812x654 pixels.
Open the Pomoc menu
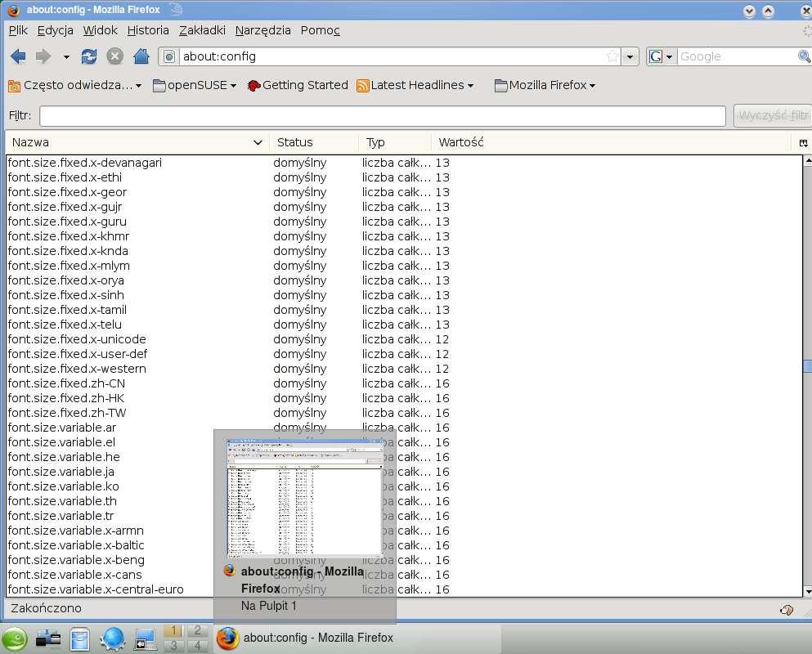click(x=321, y=30)
